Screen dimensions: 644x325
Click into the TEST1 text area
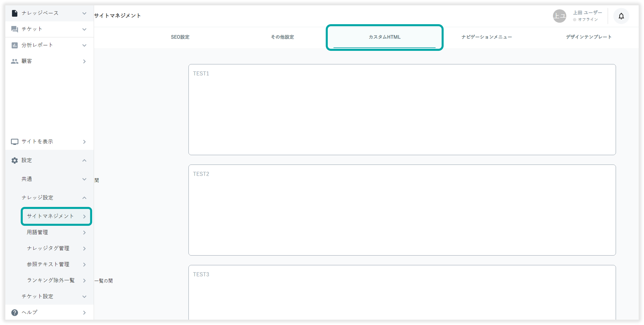(402, 109)
